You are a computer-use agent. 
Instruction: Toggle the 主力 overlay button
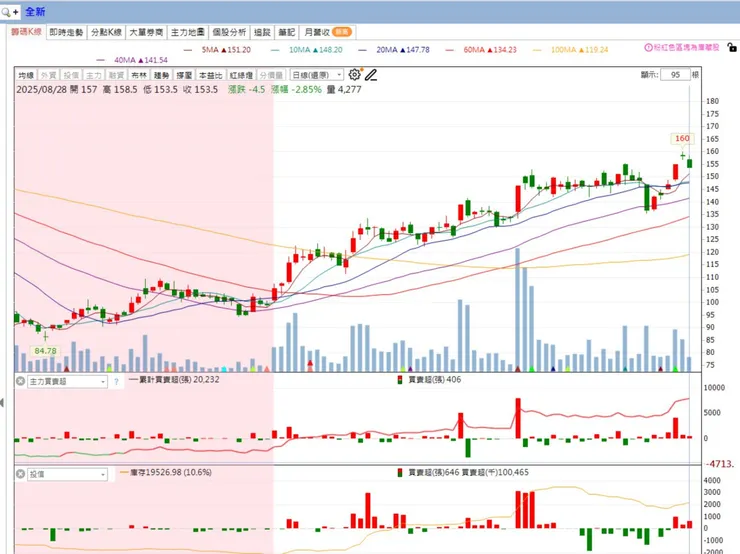tap(94, 75)
